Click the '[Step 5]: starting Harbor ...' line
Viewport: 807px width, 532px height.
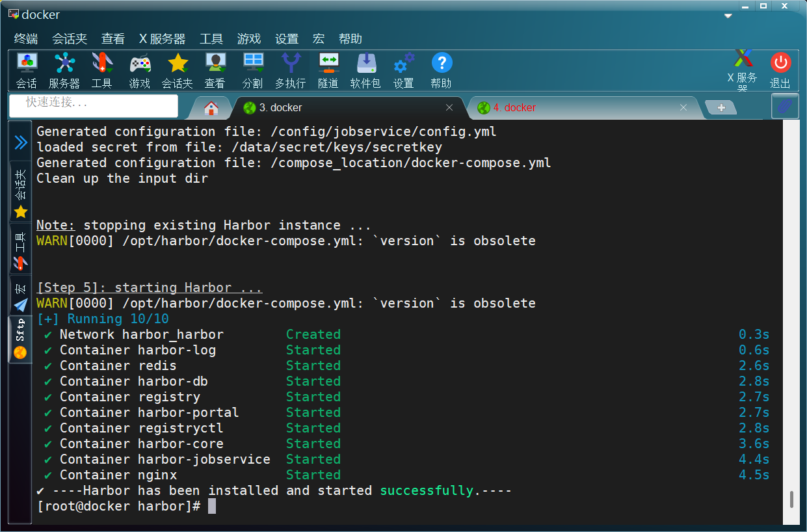tap(150, 287)
